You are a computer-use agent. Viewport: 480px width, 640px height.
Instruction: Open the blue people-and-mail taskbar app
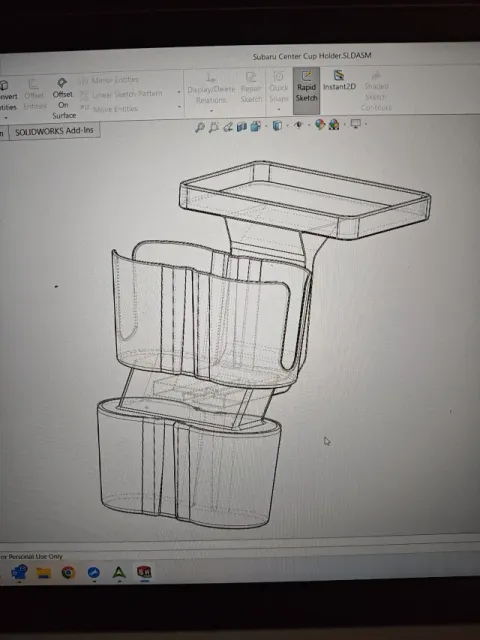(x=19, y=571)
